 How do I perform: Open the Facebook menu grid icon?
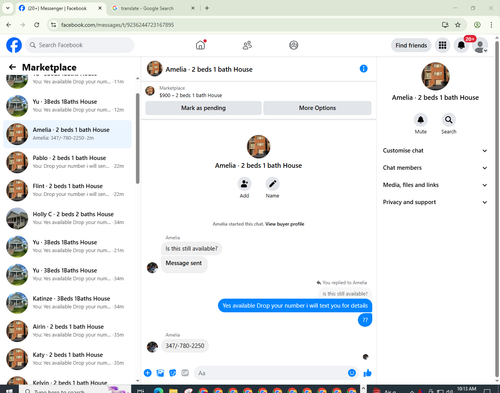click(x=442, y=45)
